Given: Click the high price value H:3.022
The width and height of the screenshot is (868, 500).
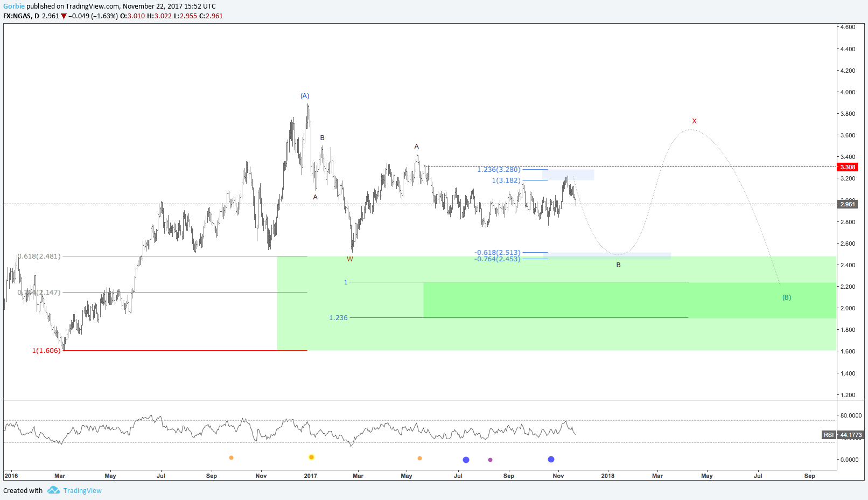Looking at the screenshot, I should pyautogui.click(x=159, y=16).
